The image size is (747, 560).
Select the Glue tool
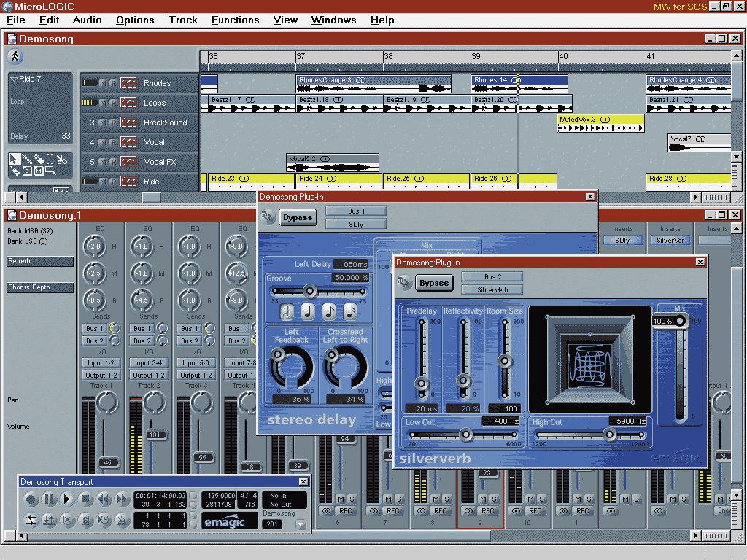(15, 171)
